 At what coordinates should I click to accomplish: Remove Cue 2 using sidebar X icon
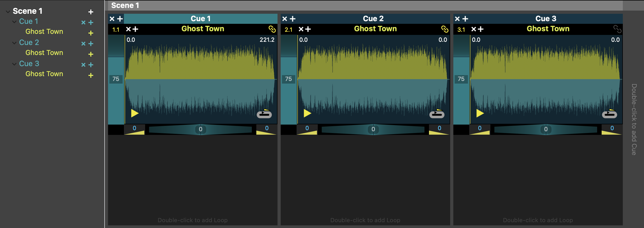point(83,44)
